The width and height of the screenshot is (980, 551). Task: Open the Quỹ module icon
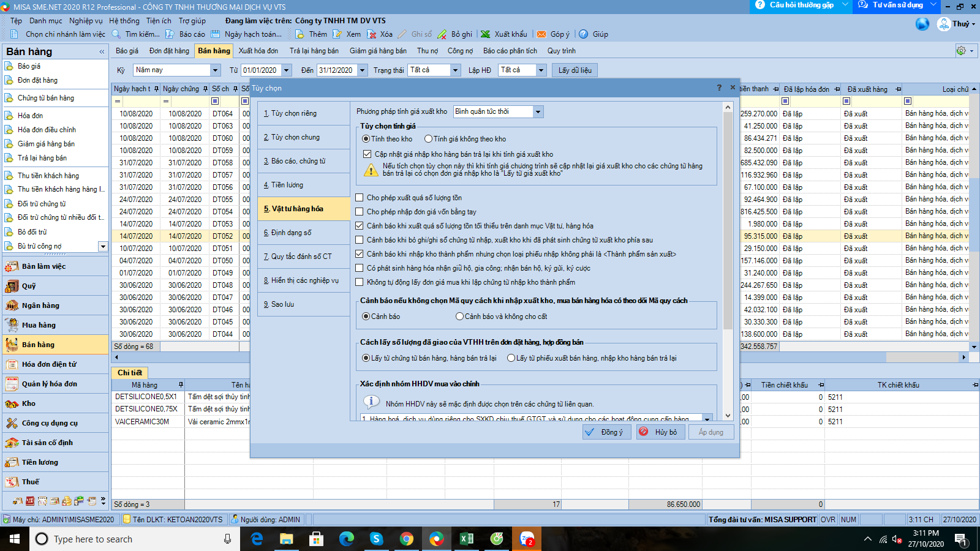(x=12, y=286)
